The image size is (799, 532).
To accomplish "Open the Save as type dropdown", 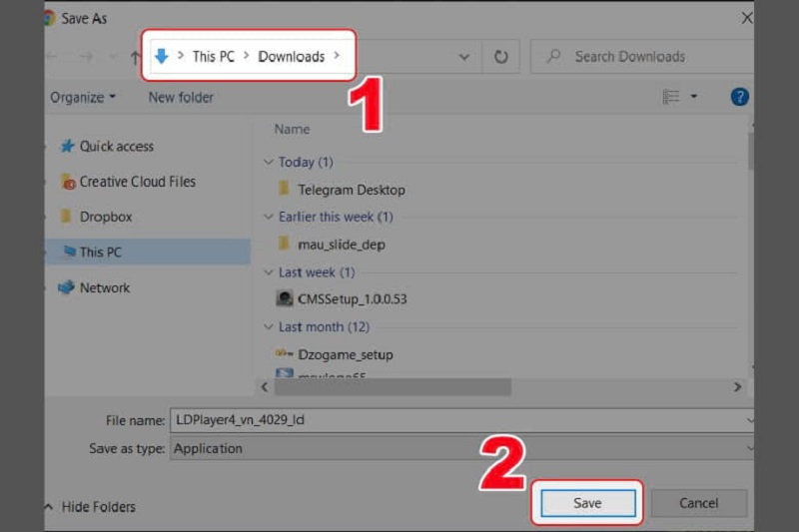I will pyautogui.click(x=459, y=448).
